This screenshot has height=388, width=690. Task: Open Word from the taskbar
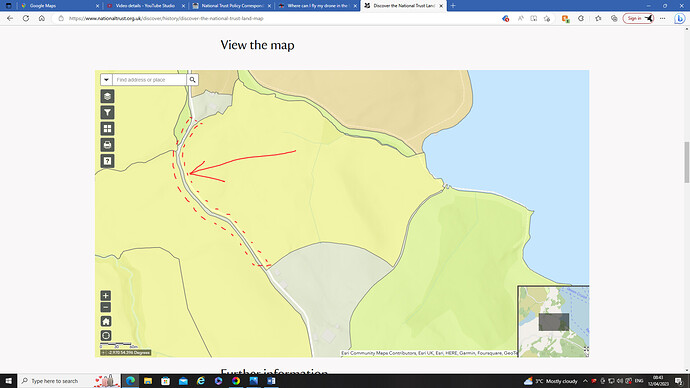point(271,381)
